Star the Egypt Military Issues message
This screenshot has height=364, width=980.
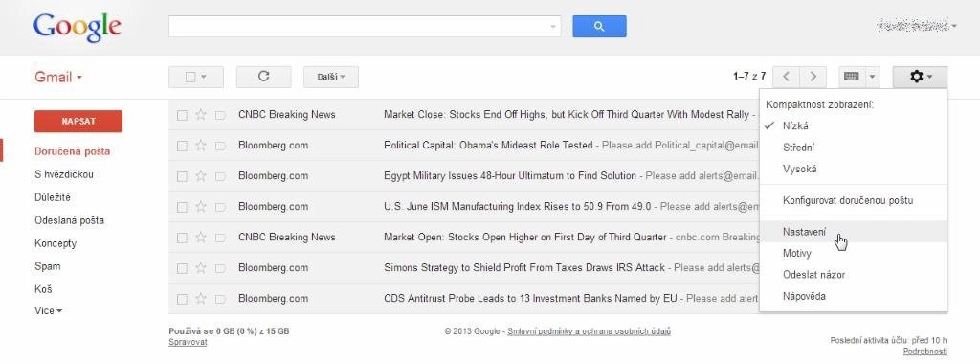201,175
